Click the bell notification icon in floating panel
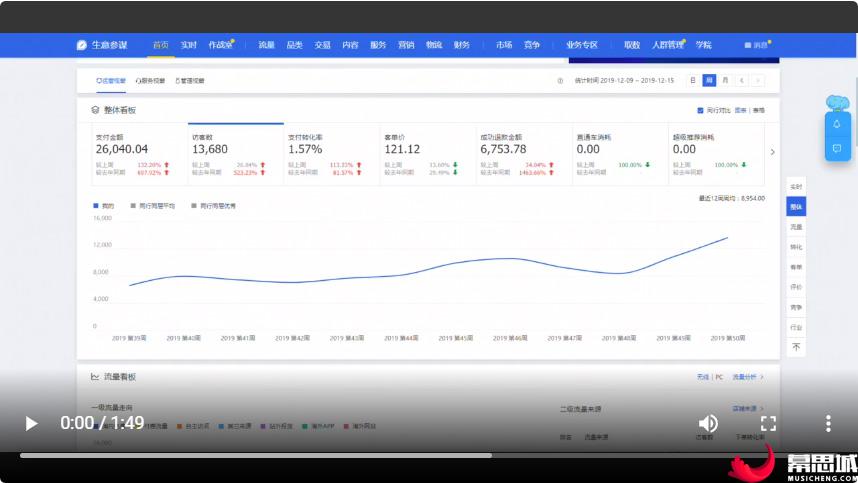This screenshot has height=483, width=858. (837, 124)
